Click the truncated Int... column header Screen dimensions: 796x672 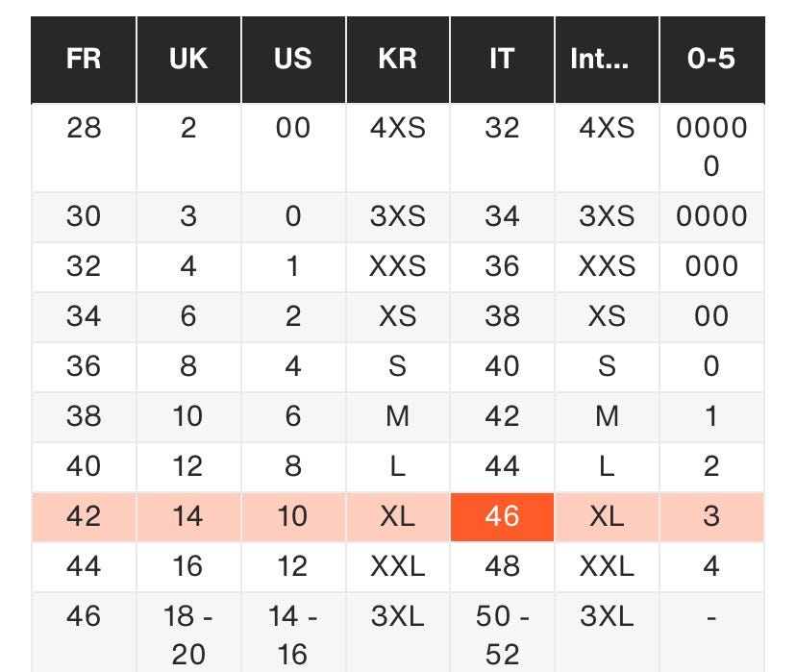tap(607, 60)
